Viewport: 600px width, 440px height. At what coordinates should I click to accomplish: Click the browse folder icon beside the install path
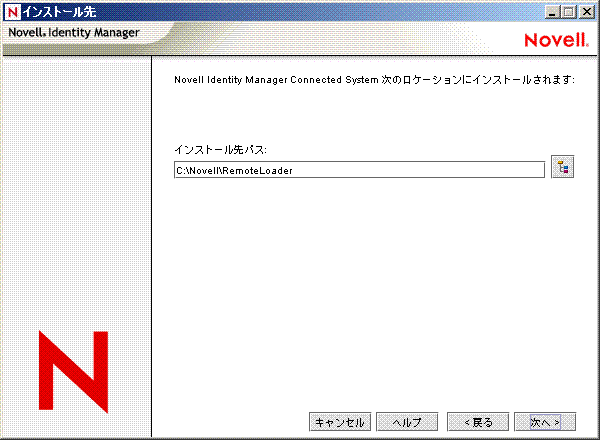click(562, 167)
